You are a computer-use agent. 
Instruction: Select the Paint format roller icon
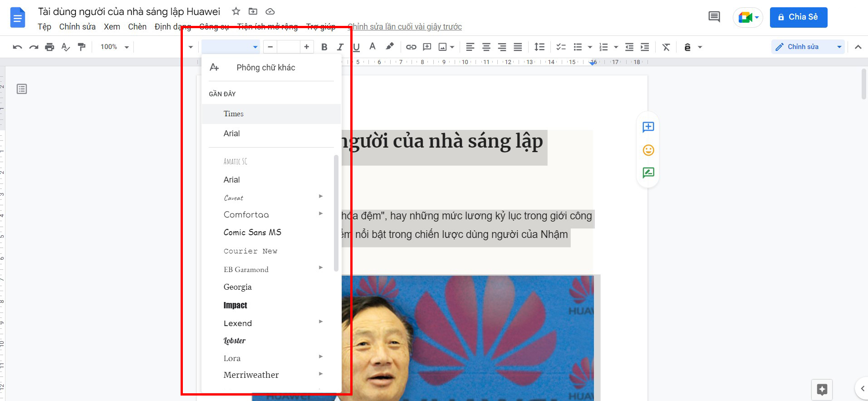[82, 47]
